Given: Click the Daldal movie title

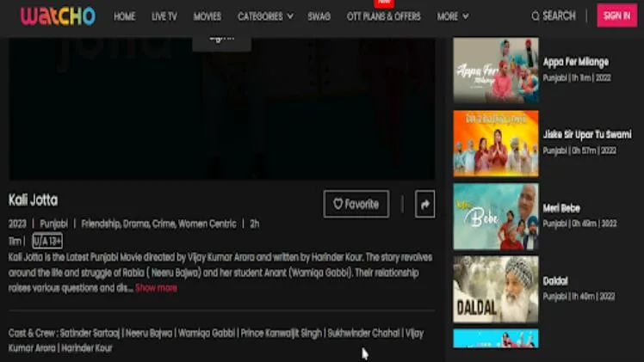Looking at the screenshot, I should 555,281.
